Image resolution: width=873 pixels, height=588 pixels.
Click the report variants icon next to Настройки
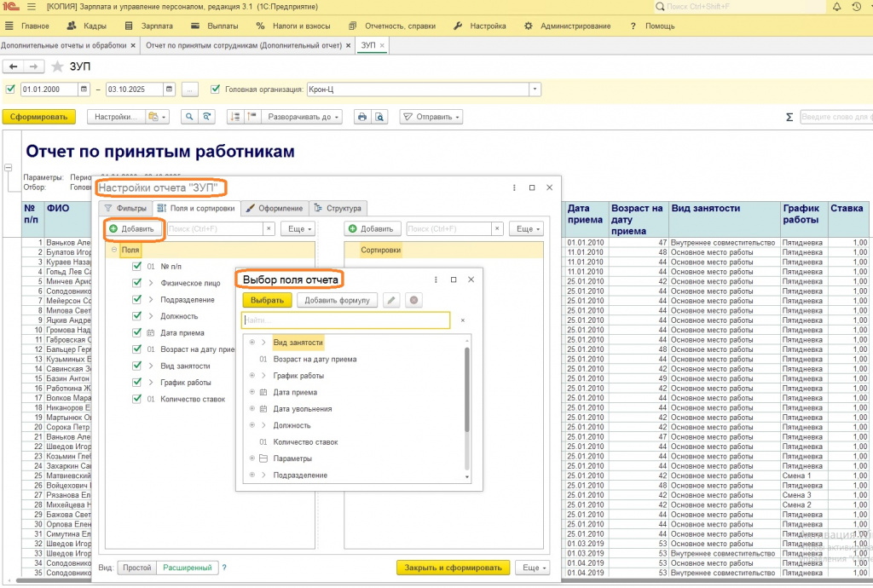pyautogui.click(x=157, y=117)
